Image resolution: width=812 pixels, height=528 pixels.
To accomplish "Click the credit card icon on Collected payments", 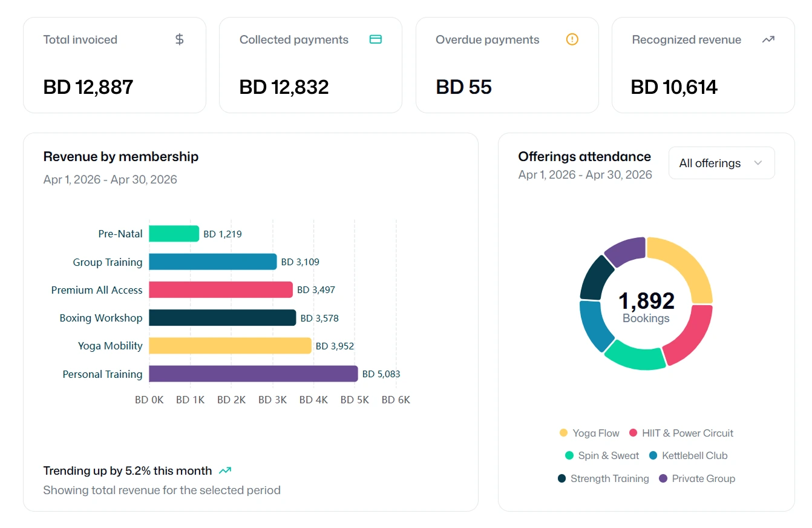I will pyautogui.click(x=376, y=39).
